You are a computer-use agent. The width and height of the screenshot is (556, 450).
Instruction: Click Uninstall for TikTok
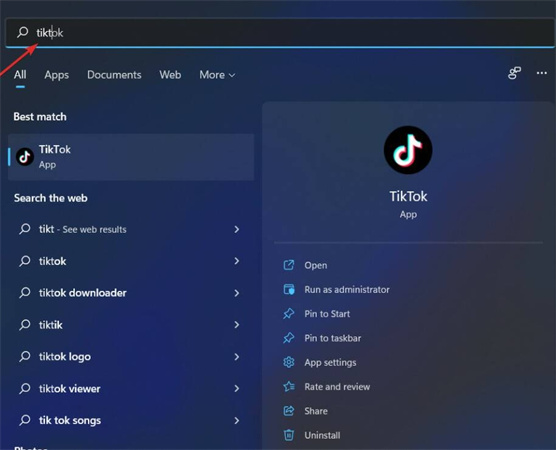click(x=322, y=435)
